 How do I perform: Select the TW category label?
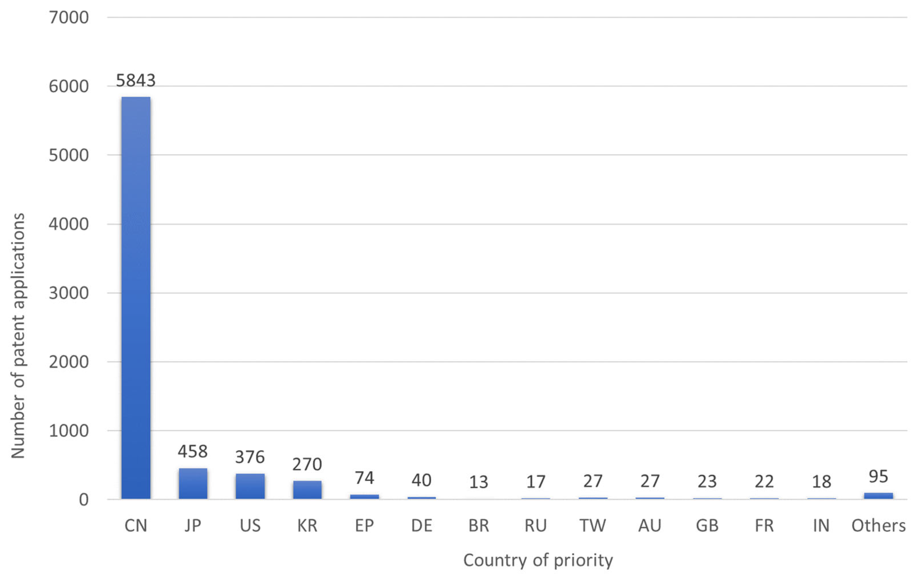tap(593, 525)
